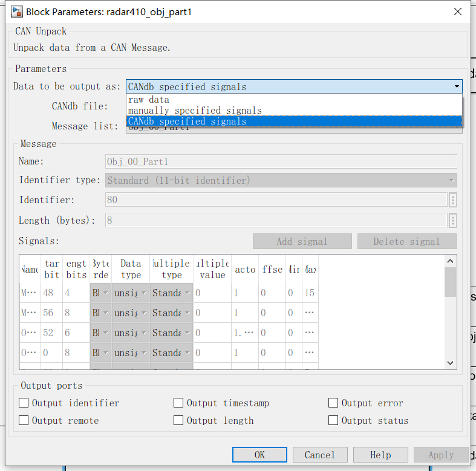Open the Identifier options three-dot button
This screenshot has height=471, width=476.
pyautogui.click(x=452, y=200)
